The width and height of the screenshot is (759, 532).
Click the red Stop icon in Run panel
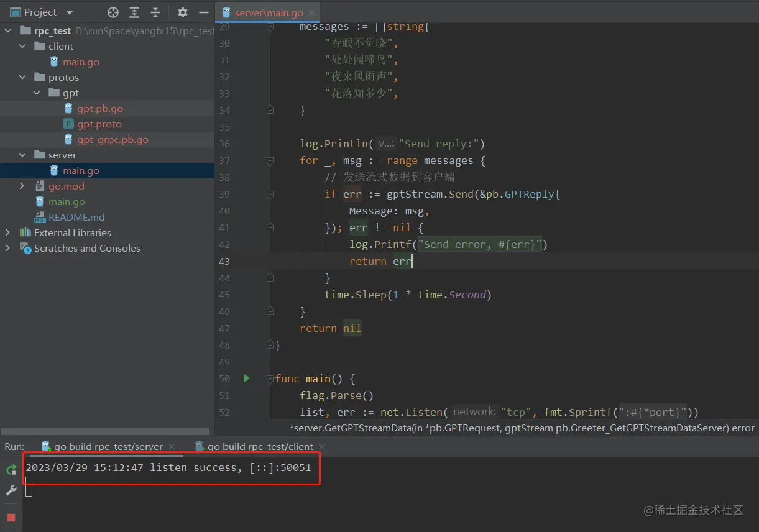[11, 517]
